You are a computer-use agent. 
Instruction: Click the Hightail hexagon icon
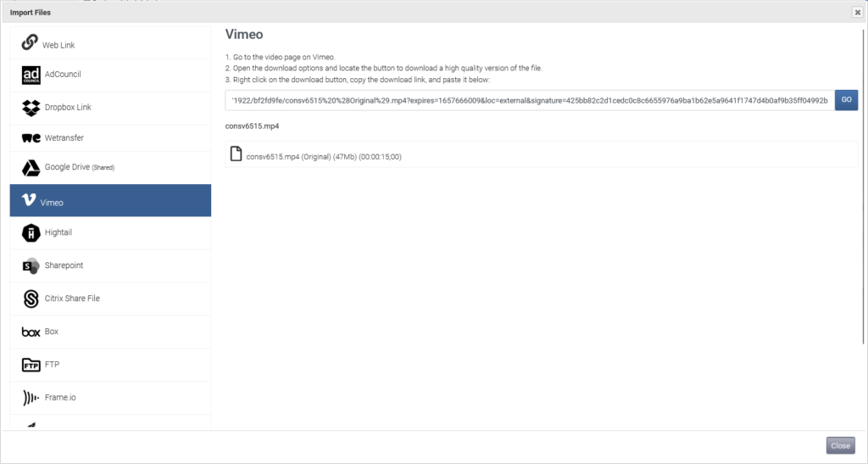[x=31, y=233]
